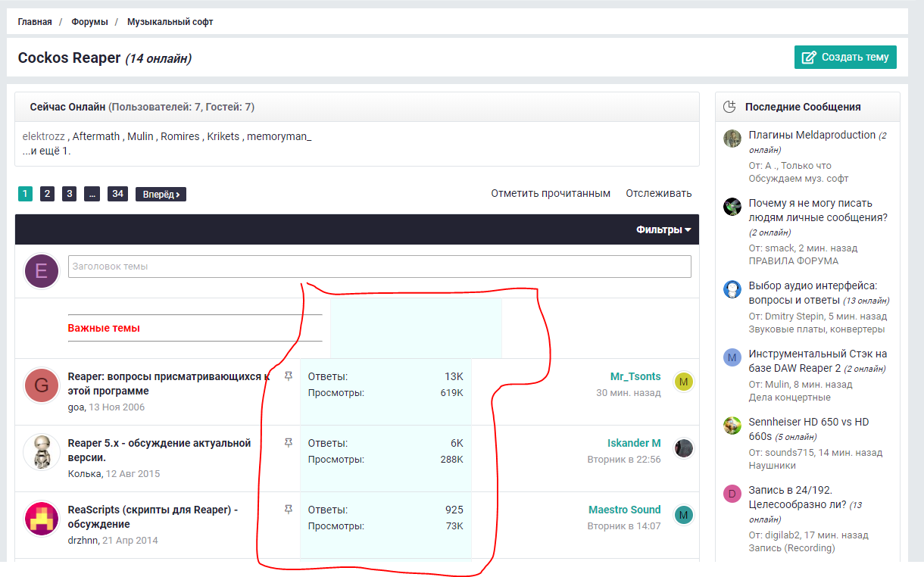
Task: Click pin icon of ReaScripts thread
Action: pyautogui.click(x=288, y=510)
